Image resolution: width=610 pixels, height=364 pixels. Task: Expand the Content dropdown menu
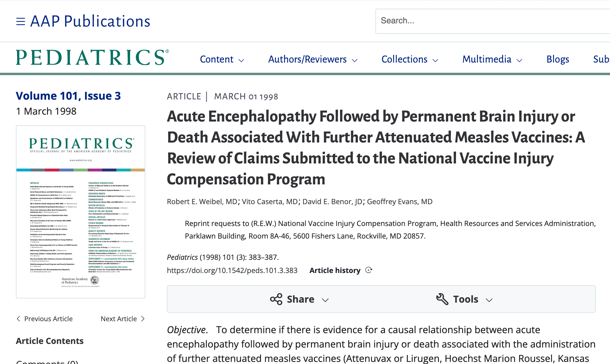(222, 59)
